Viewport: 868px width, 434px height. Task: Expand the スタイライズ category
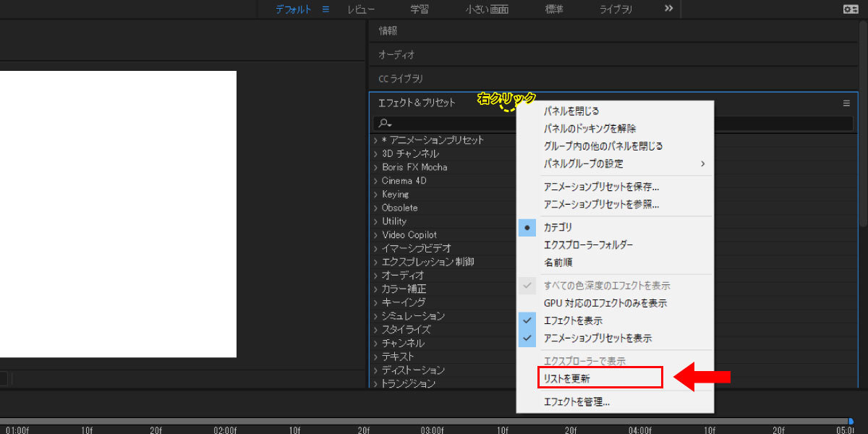click(376, 330)
